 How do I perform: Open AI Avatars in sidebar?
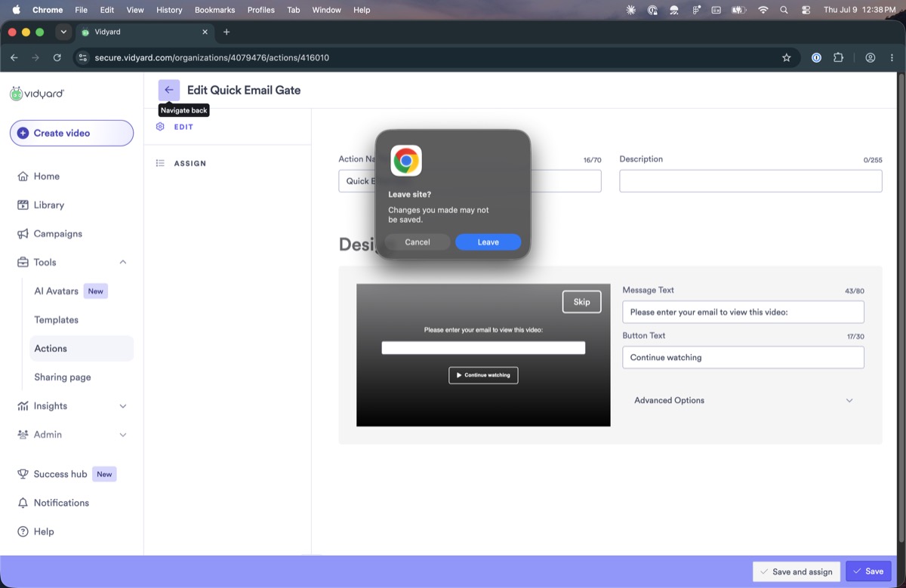56,291
